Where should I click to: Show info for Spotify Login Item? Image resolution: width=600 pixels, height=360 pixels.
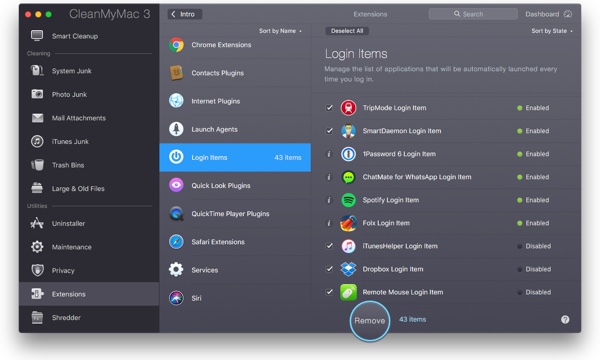point(329,200)
